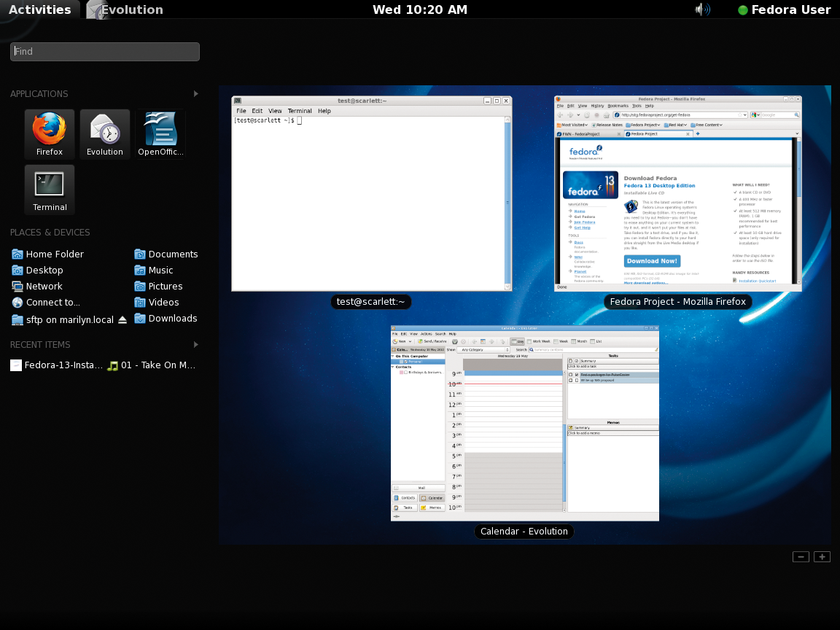Open the Desktop place
The height and width of the screenshot is (630, 840).
(x=37, y=270)
